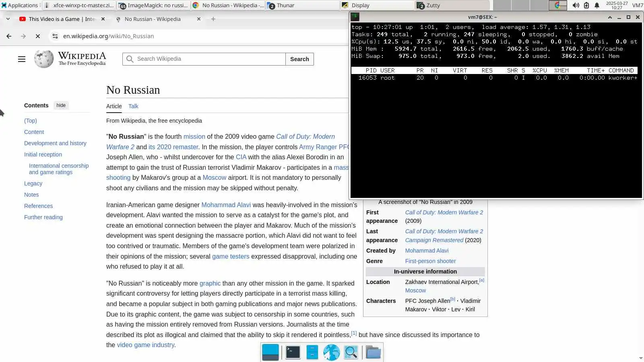Image resolution: width=644 pixels, height=362 pixels.
Task: Select the Article tab
Action: [x=114, y=106]
